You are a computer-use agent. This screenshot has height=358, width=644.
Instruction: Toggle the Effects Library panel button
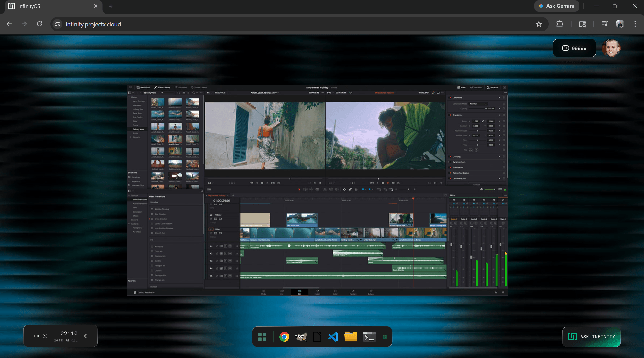coord(162,87)
